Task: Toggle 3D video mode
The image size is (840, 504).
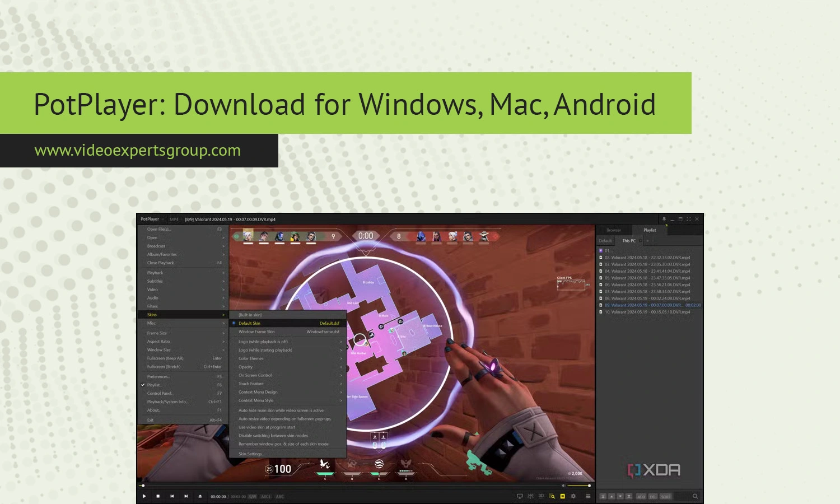Action: tap(541, 496)
